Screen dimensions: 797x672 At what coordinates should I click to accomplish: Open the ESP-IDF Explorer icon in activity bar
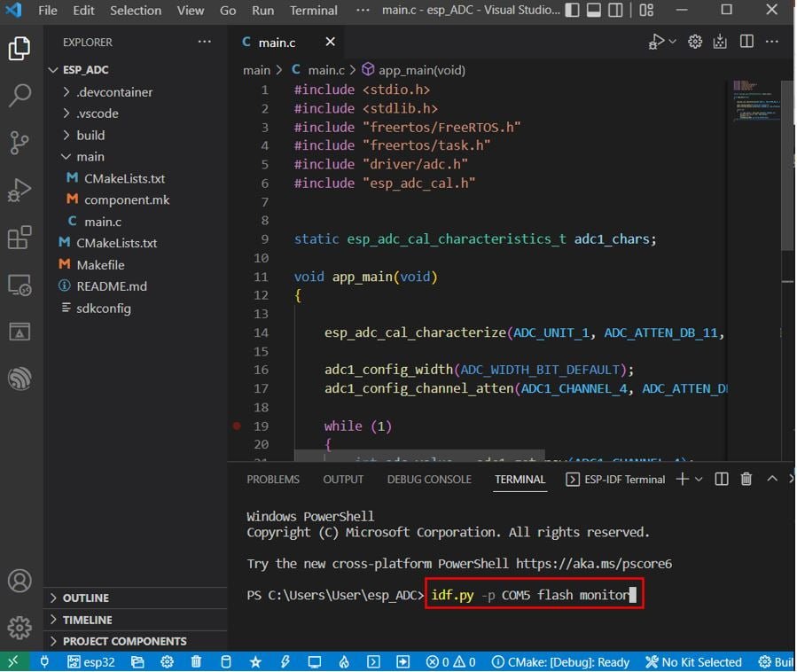pos(20,379)
